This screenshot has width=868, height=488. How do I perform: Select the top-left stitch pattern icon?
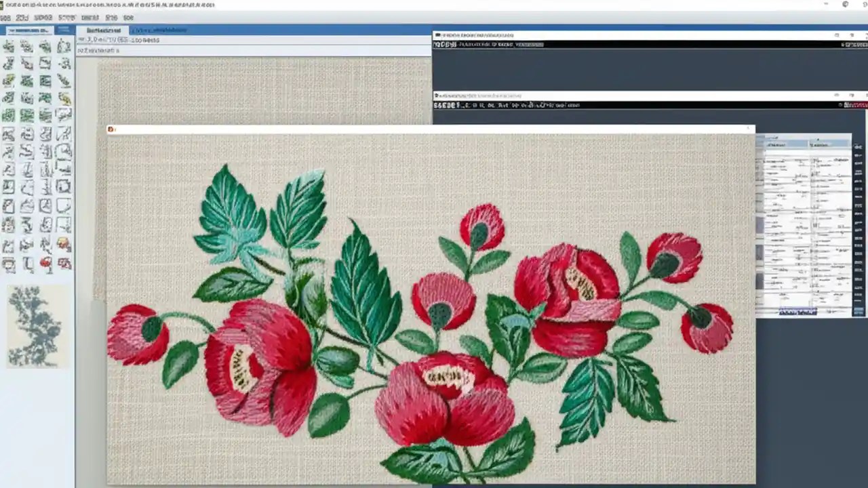point(9,46)
